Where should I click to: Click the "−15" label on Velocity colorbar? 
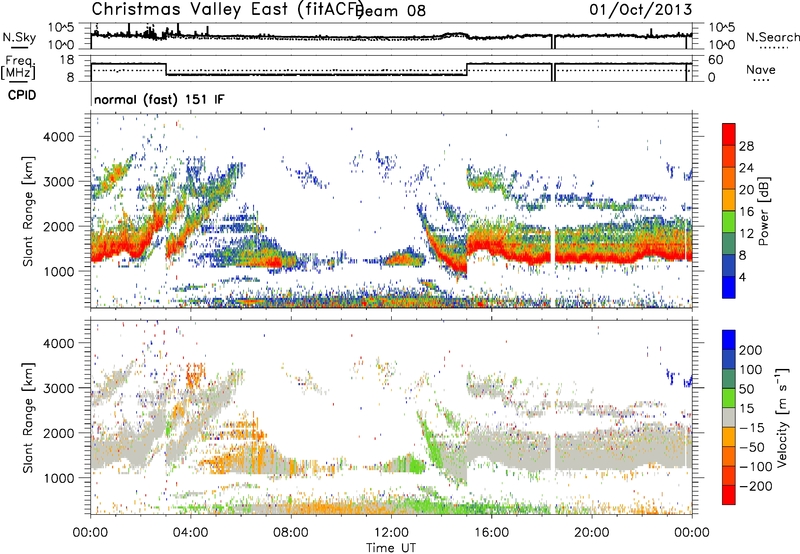[x=752, y=428]
